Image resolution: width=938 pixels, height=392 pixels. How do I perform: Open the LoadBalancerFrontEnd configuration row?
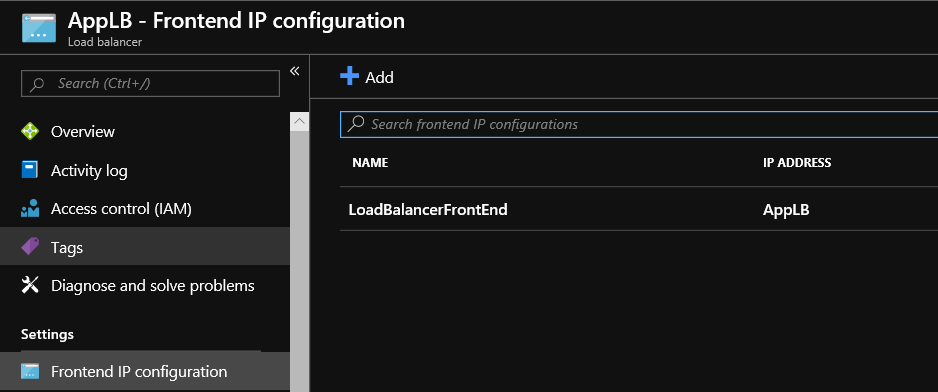pyautogui.click(x=639, y=209)
